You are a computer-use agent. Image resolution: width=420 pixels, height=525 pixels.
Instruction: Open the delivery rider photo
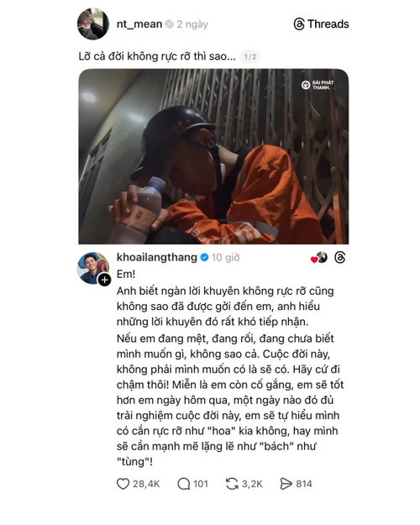[213, 156]
